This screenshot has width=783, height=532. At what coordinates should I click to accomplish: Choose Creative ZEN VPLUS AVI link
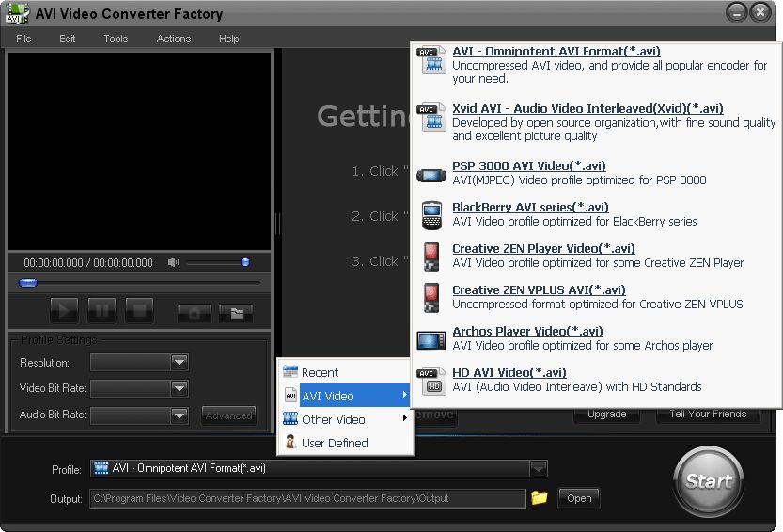point(539,290)
